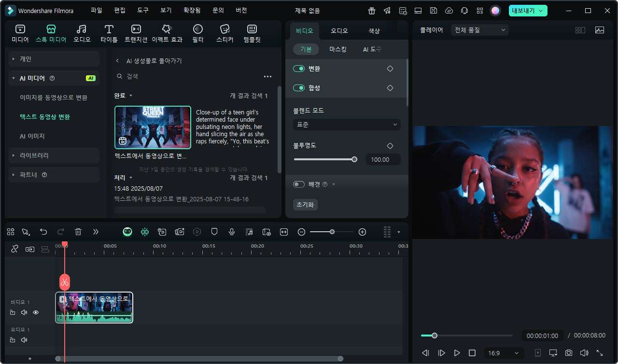
Task: Click the 초기화 (Reset) button
Action: [305, 205]
